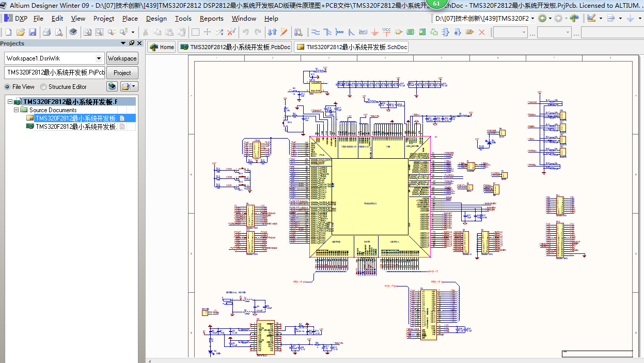Open the Reports menu

pos(212,18)
